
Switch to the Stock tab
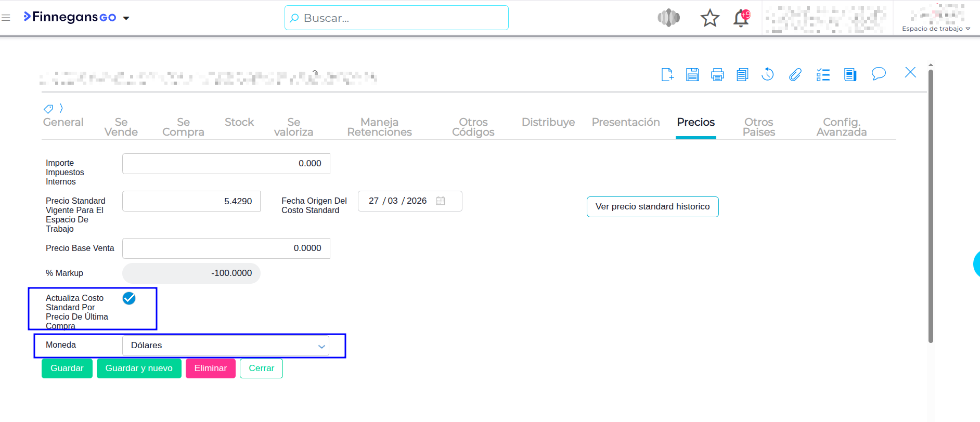click(x=239, y=123)
